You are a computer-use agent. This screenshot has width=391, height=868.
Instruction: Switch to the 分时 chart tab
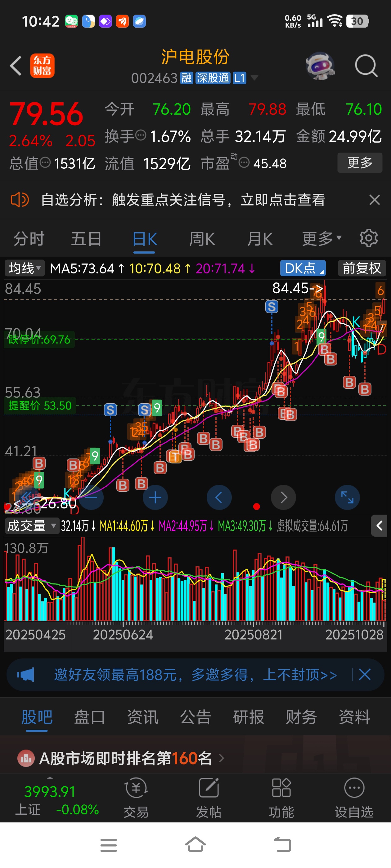tap(29, 239)
